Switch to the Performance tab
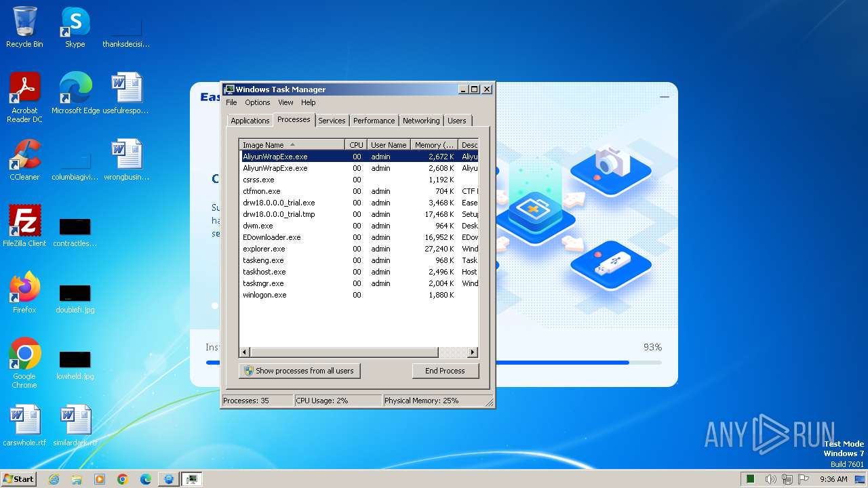The height and width of the screenshot is (488, 868). (374, 121)
